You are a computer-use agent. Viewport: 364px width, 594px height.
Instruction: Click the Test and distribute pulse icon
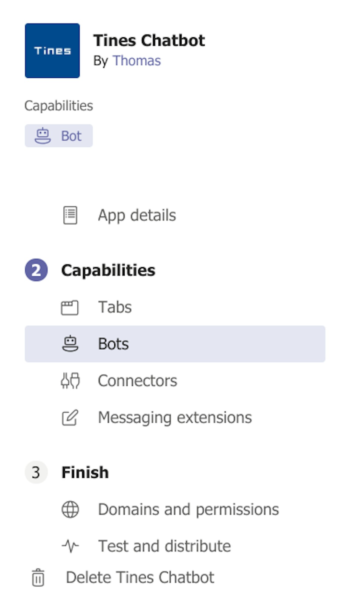[x=70, y=546]
